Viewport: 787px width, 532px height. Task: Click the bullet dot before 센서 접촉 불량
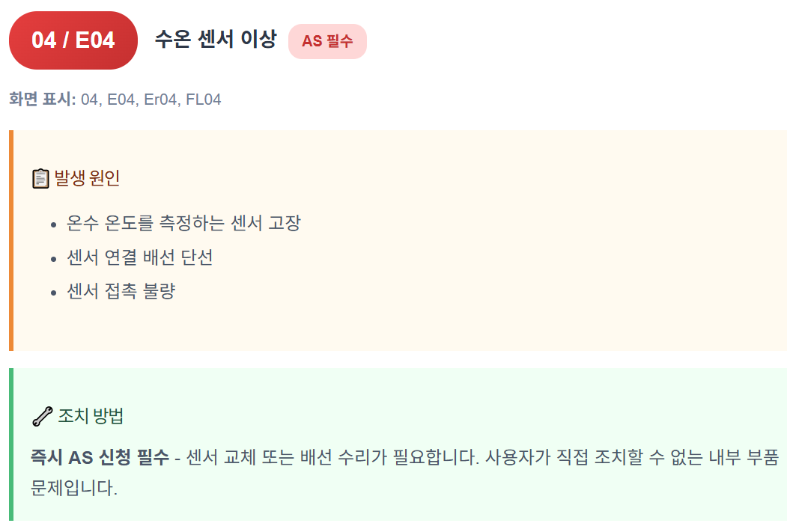(x=54, y=293)
